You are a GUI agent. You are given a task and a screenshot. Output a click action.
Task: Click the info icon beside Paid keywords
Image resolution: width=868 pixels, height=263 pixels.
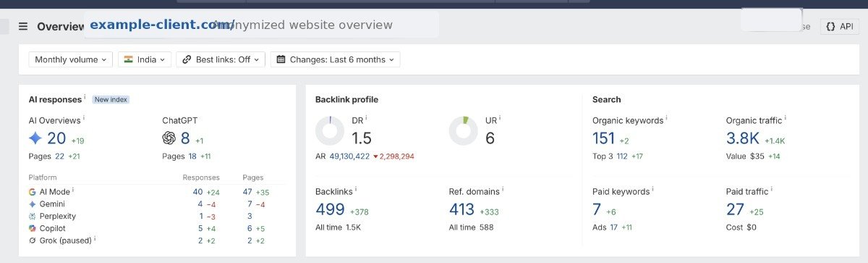[x=652, y=190]
